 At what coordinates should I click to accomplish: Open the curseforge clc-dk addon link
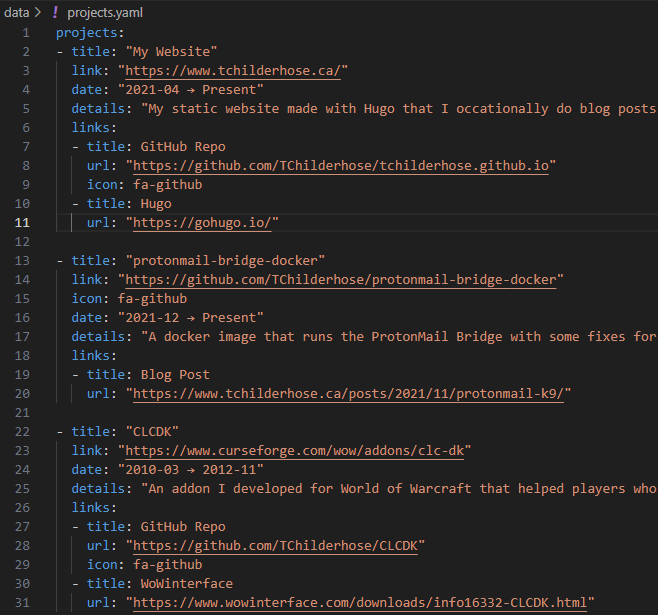pyautogui.click(x=295, y=451)
